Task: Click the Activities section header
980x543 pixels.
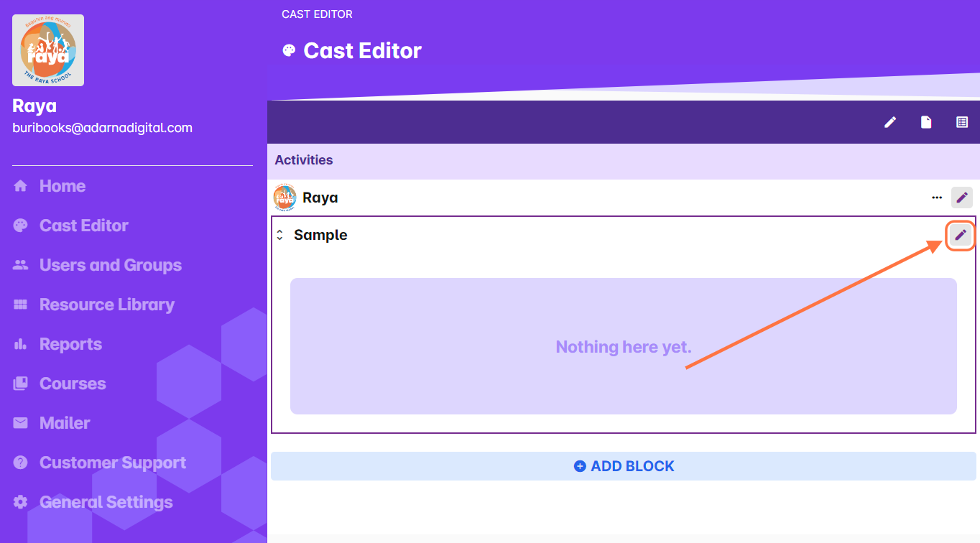Action: (x=624, y=160)
